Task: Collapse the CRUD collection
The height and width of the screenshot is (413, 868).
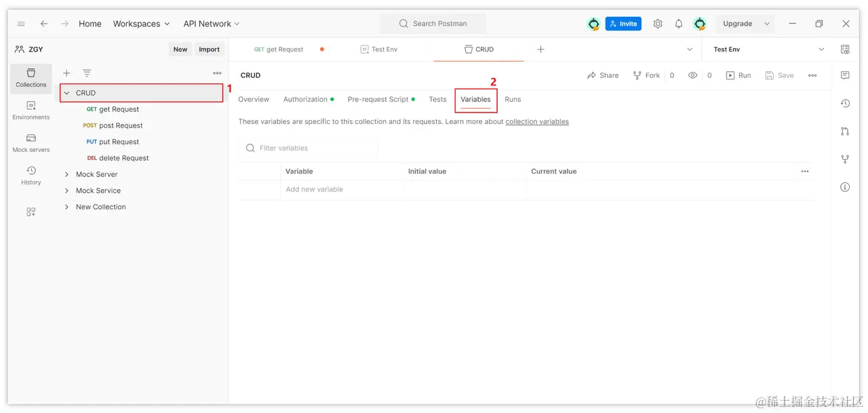Action: pyautogui.click(x=66, y=93)
